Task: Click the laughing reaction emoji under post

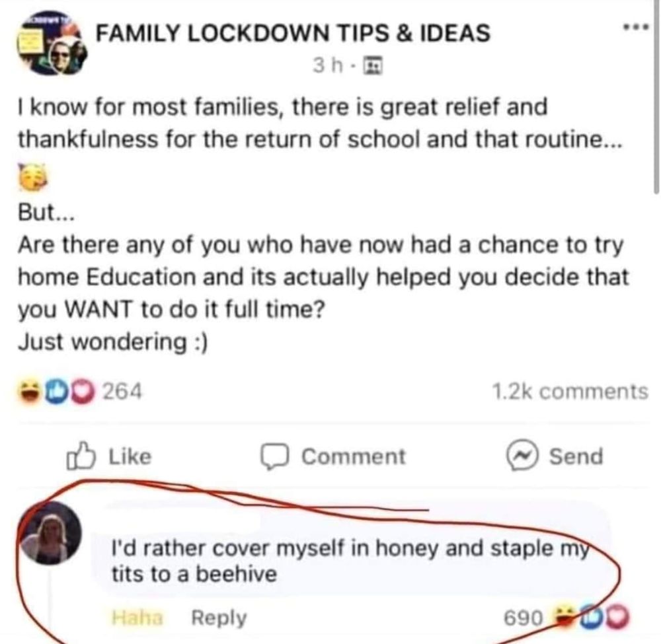Action: 30,392
